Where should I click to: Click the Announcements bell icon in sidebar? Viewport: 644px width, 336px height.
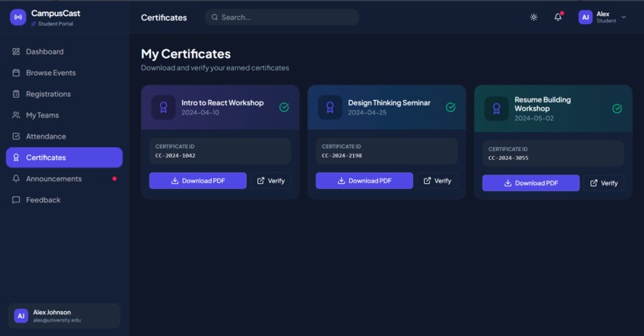point(16,178)
